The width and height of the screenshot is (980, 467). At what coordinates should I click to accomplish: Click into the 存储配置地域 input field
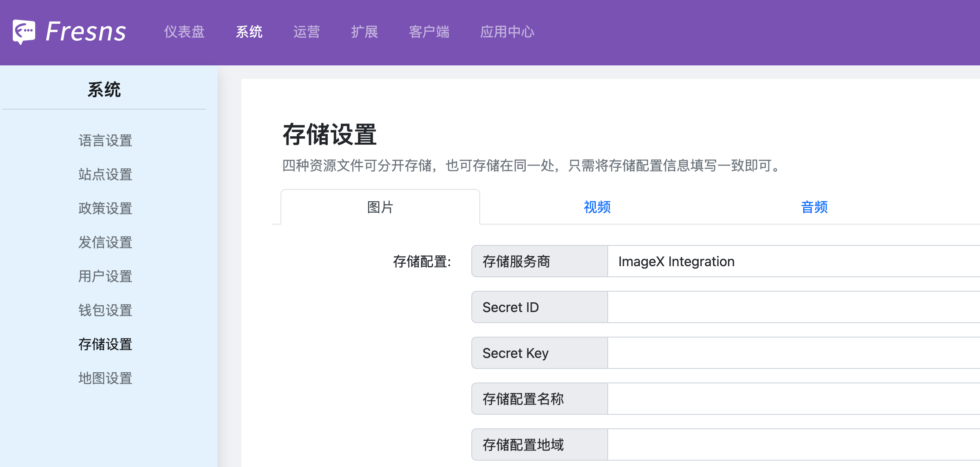pos(794,445)
